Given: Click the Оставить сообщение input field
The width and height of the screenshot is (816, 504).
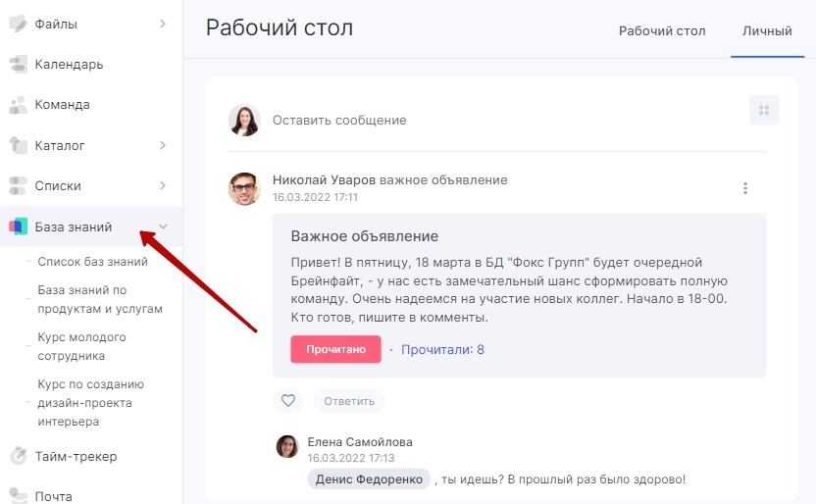Looking at the screenshot, I should point(339,121).
